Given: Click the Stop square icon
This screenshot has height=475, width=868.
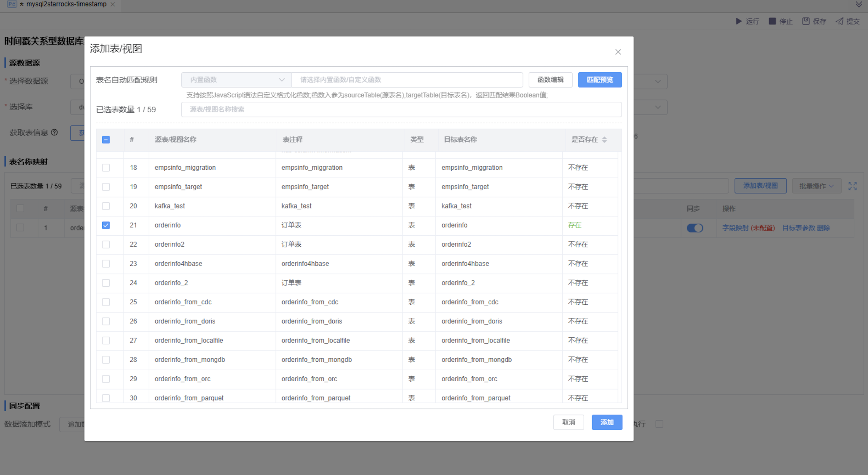Looking at the screenshot, I should [x=772, y=21].
